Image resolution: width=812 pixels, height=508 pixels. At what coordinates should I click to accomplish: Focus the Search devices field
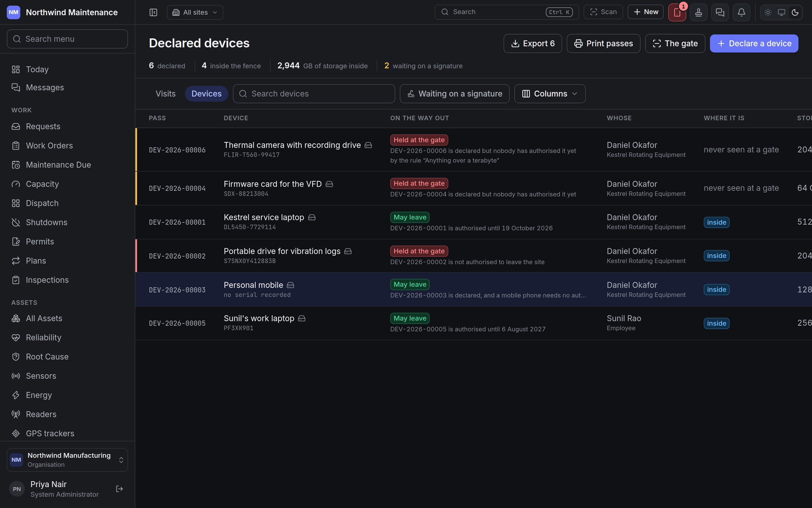[x=314, y=94]
